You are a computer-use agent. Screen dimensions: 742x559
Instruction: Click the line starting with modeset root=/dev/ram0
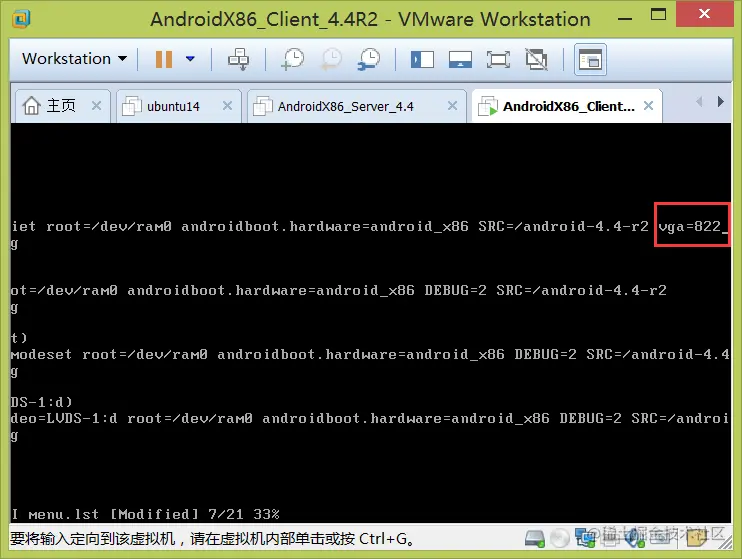coord(371,354)
